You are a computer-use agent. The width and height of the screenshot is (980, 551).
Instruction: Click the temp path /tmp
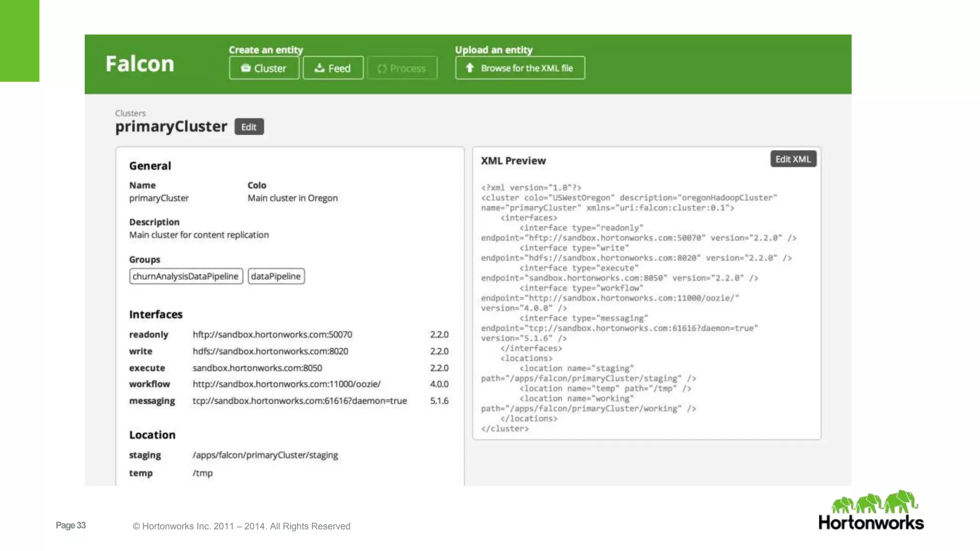[202, 473]
